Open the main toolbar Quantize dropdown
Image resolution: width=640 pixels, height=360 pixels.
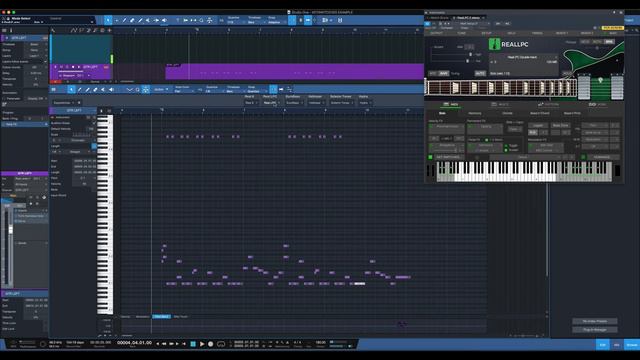click(x=235, y=22)
